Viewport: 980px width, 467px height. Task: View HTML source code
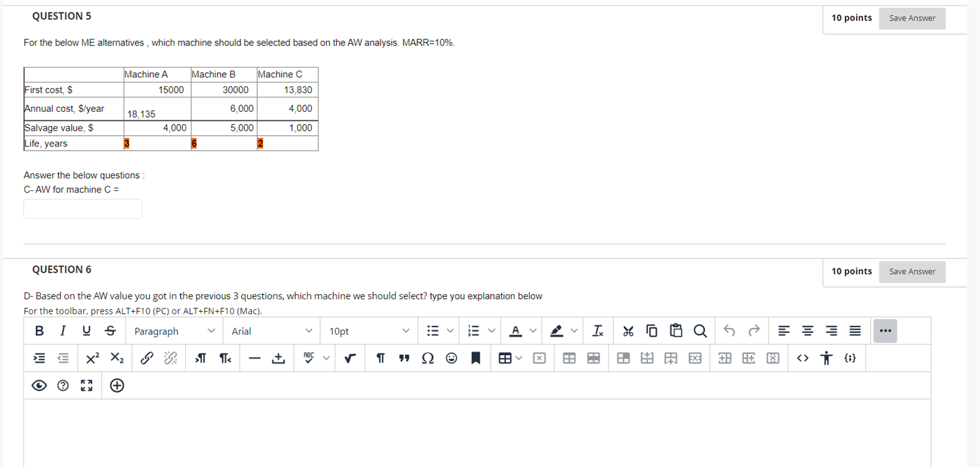point(802,358)
